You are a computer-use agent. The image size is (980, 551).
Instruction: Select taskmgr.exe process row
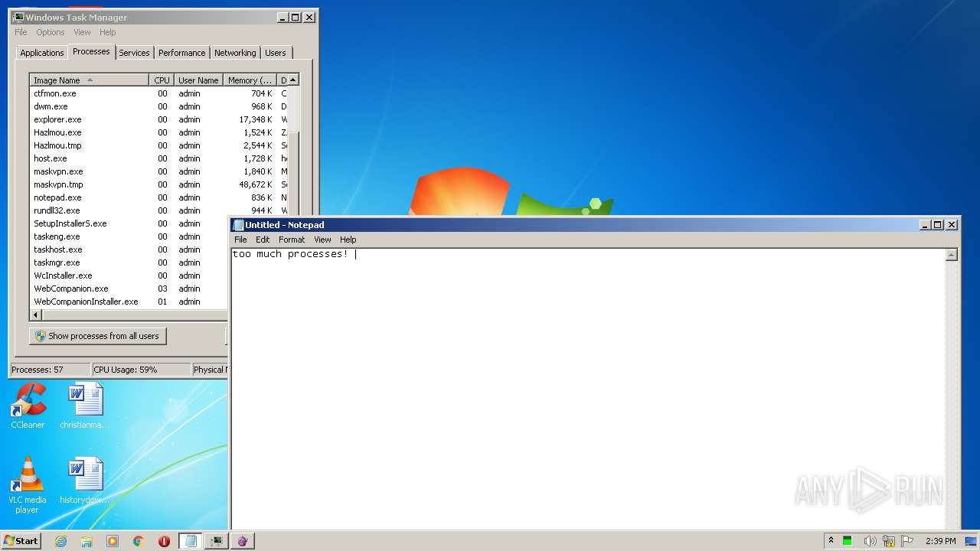pyautogui.click(x=129, y=262)
